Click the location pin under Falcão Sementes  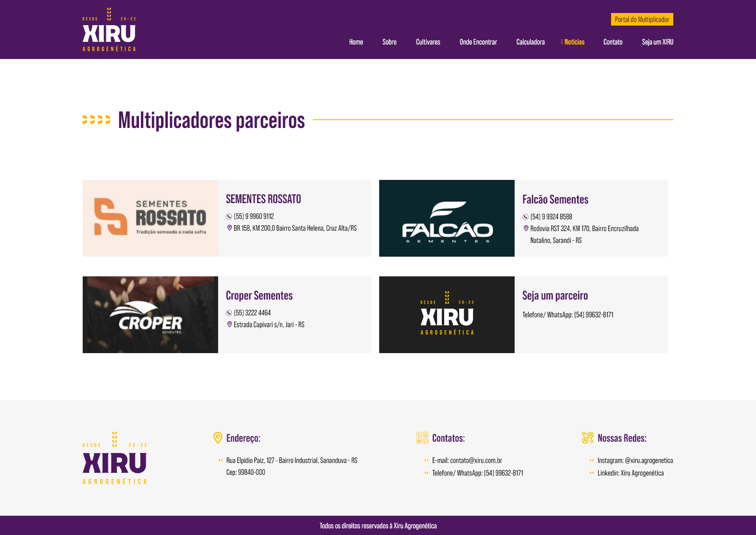click(526, 228)
